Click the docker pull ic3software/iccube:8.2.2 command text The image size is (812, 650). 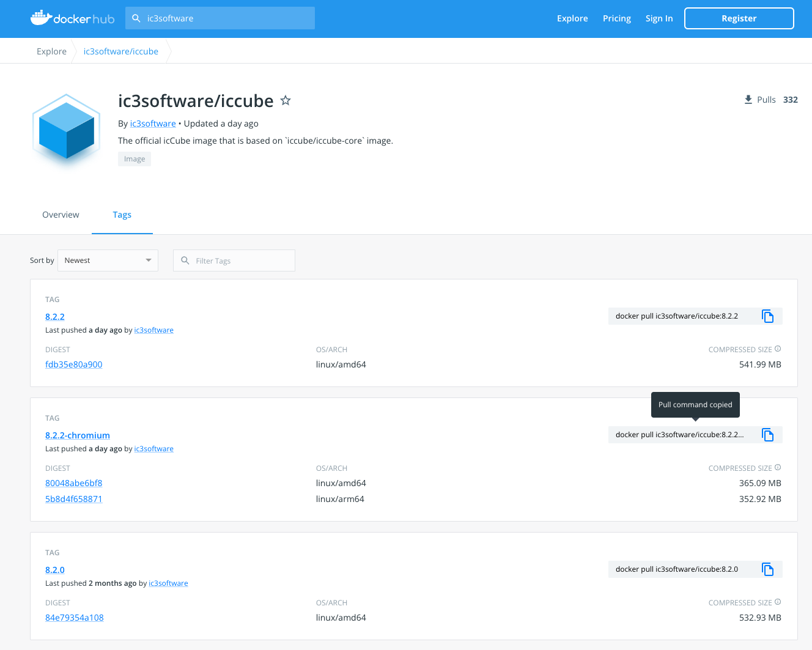click(677, 316)
